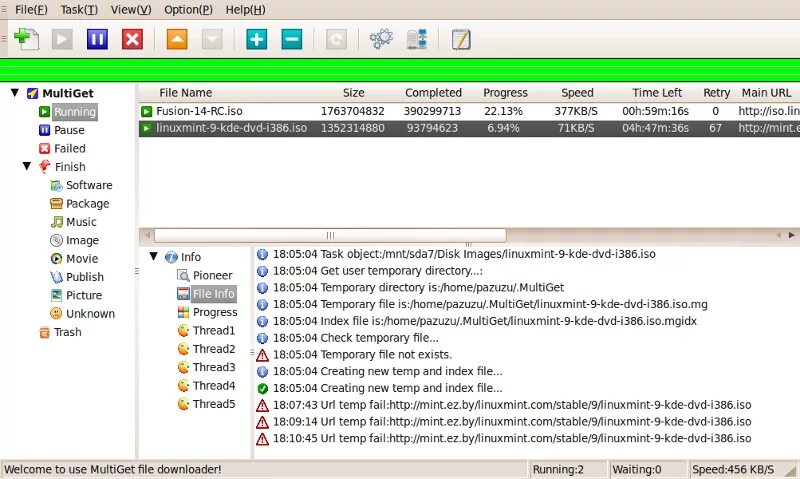Open Software finished category
The height and width of the screenshot is (479, 800).
[89, 185]
